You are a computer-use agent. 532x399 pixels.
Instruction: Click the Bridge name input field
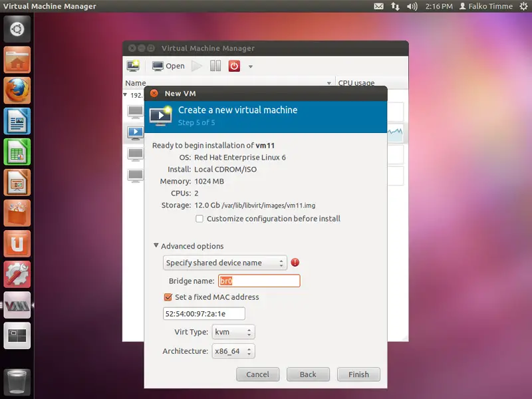(259, 281)
